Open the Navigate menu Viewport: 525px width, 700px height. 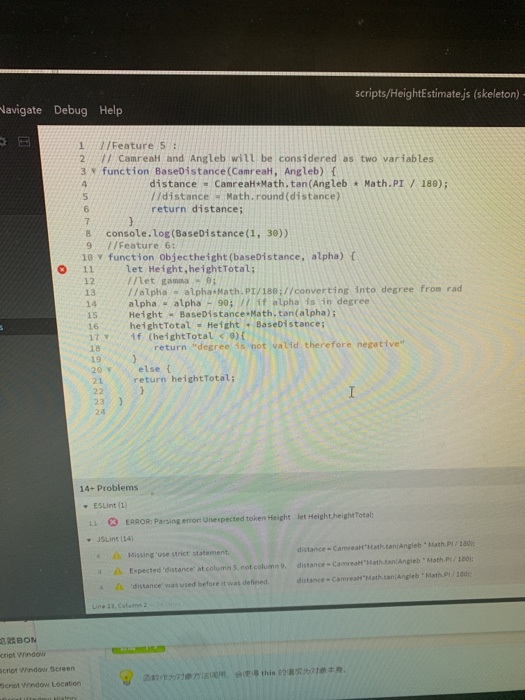21,110
